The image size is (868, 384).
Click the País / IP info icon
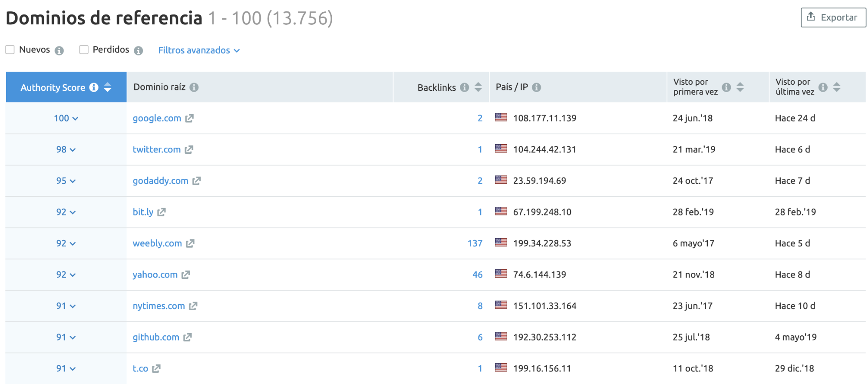(536, 87)
